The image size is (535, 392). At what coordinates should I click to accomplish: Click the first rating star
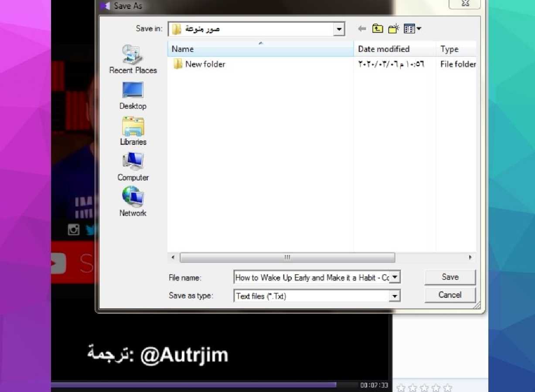(400, 388)
